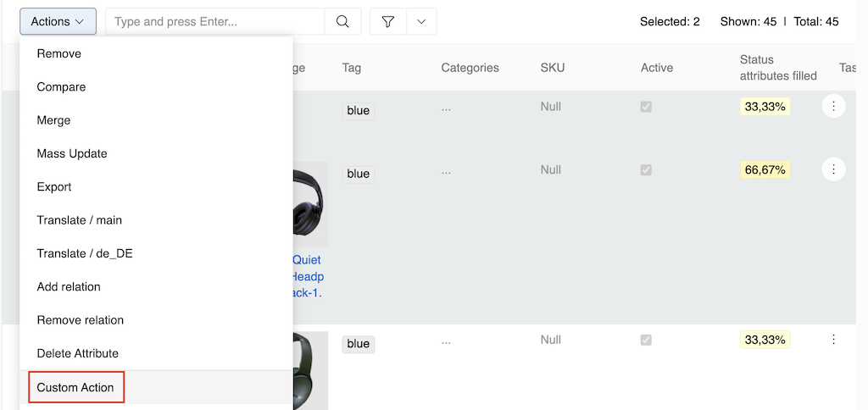868x410 pixels.
Task: Open three-dot menu for bottom row
Action: 833,339
